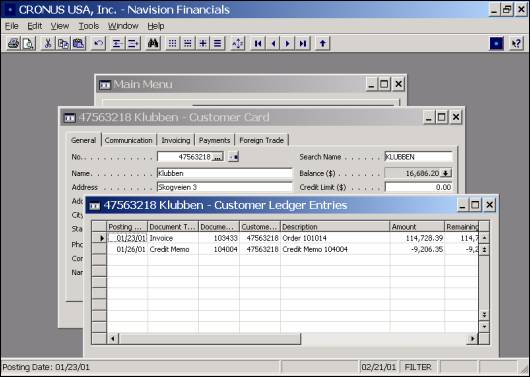Click the -9,206.35 amount cell

pos(417,250)
